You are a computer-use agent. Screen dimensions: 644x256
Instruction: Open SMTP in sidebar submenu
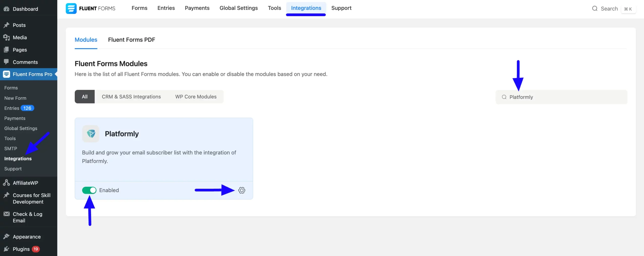(x=11, y=148)
